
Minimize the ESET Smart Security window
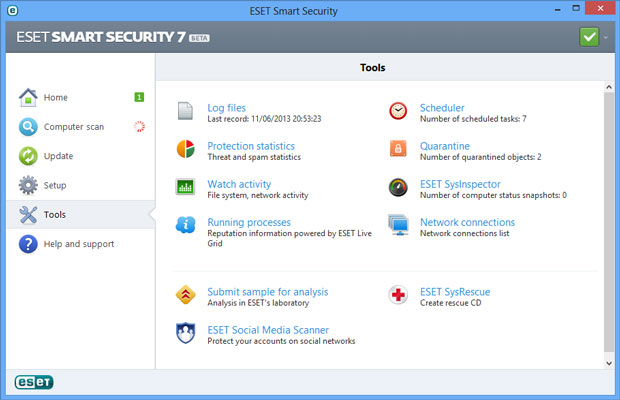coord(558,9)
